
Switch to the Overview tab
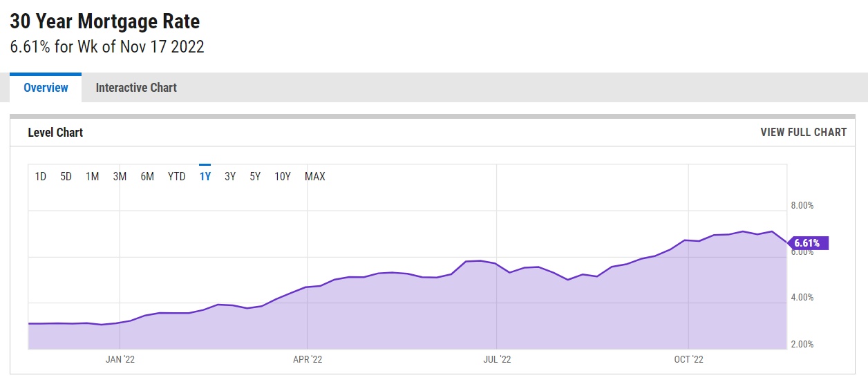click(46, 88)
